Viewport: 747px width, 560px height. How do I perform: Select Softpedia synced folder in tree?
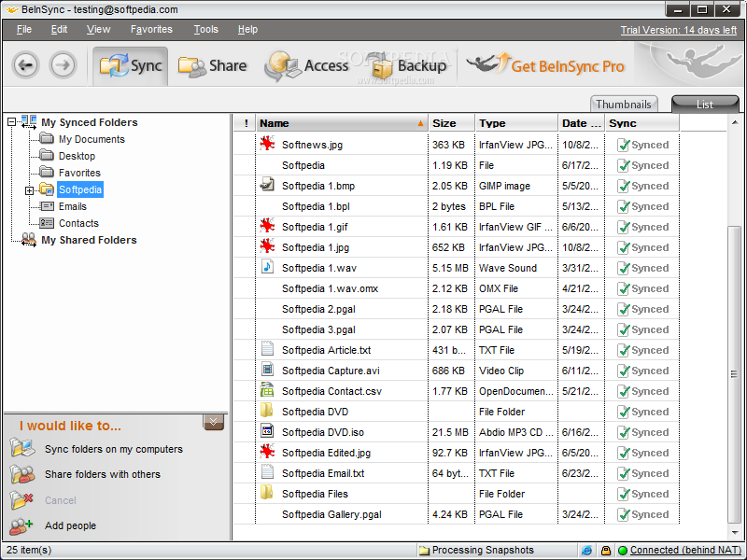pyautogui.click(x=80, y=189)
